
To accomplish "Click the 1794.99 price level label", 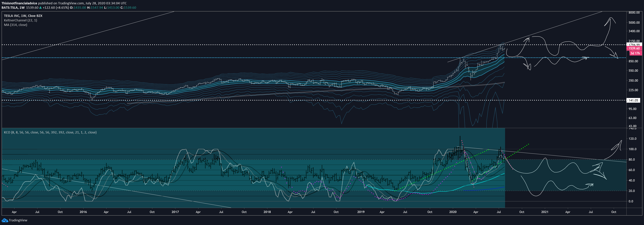I will click(634, 45).
